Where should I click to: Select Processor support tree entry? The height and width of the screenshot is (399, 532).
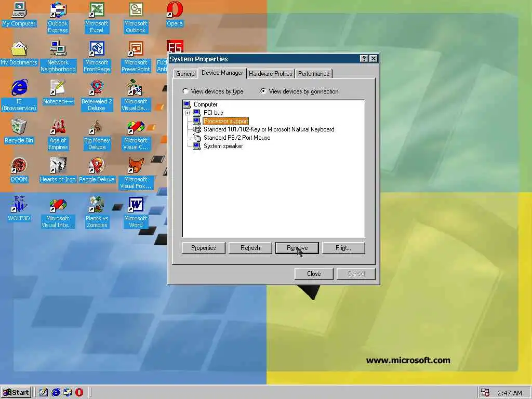pyautogui.click(x=225, y=121)
